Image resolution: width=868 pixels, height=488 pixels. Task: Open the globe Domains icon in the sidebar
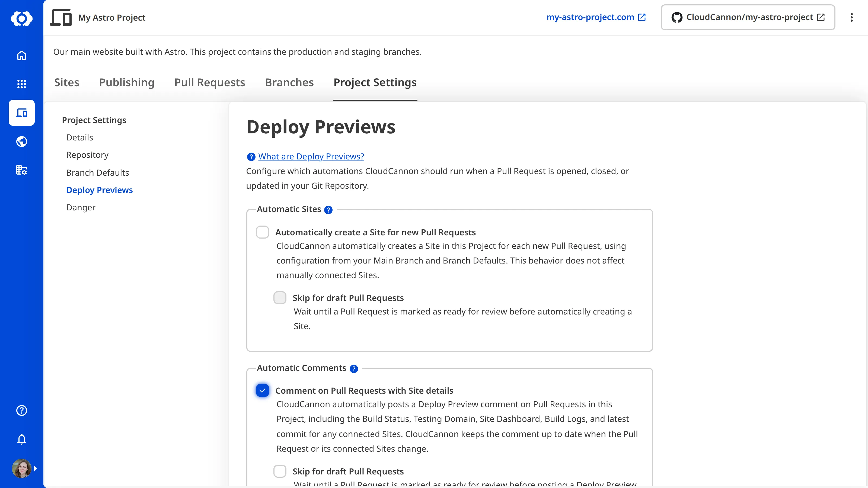[x=22, y=142]
